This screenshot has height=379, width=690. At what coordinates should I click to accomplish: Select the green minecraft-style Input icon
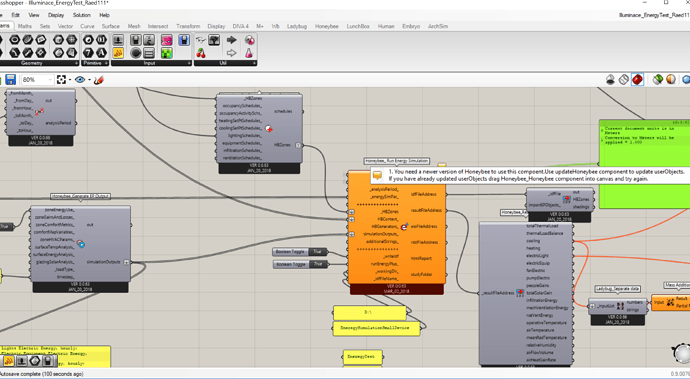(166, 54)
